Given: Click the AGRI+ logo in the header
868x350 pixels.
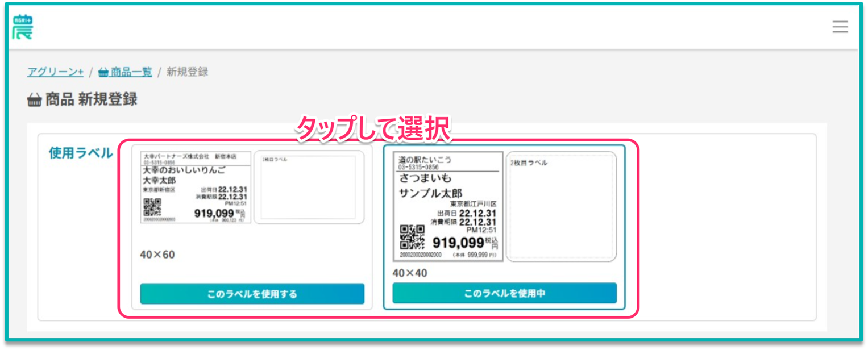Looking at the screenshot, I should pyautogui.click(x=23, y=27).
